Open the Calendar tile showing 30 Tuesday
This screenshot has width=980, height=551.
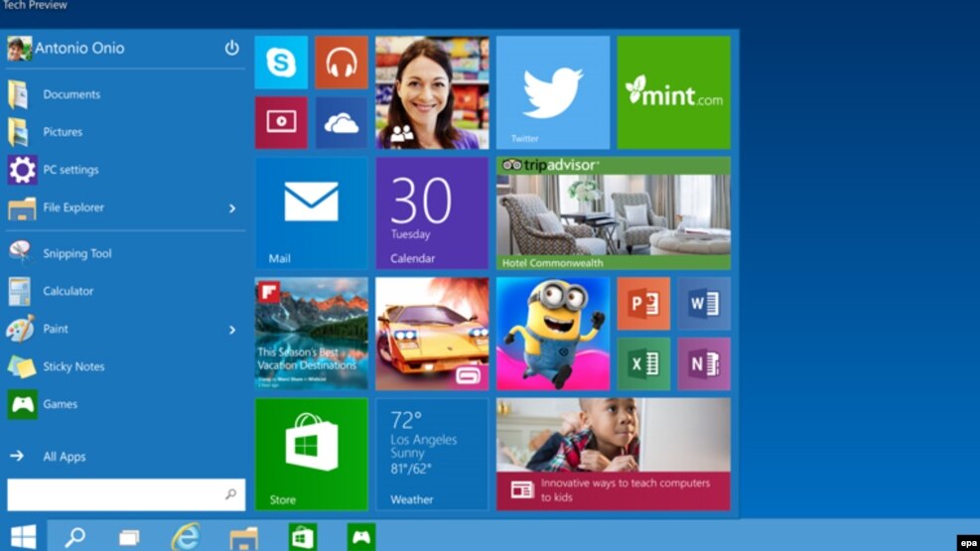[x=432, y=213]
